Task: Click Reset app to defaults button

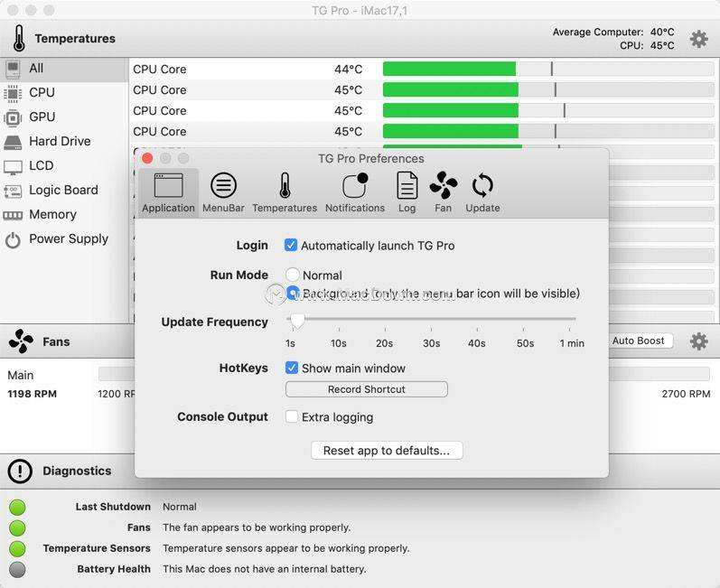Action: click(x=387, y=451)
